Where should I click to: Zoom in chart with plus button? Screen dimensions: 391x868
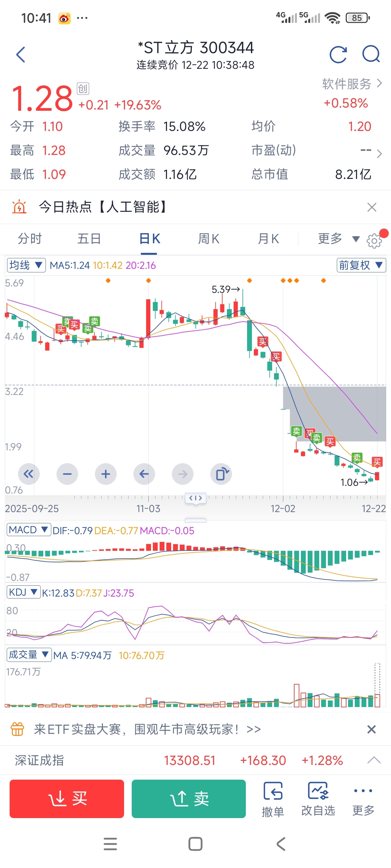tap(105, 474)
